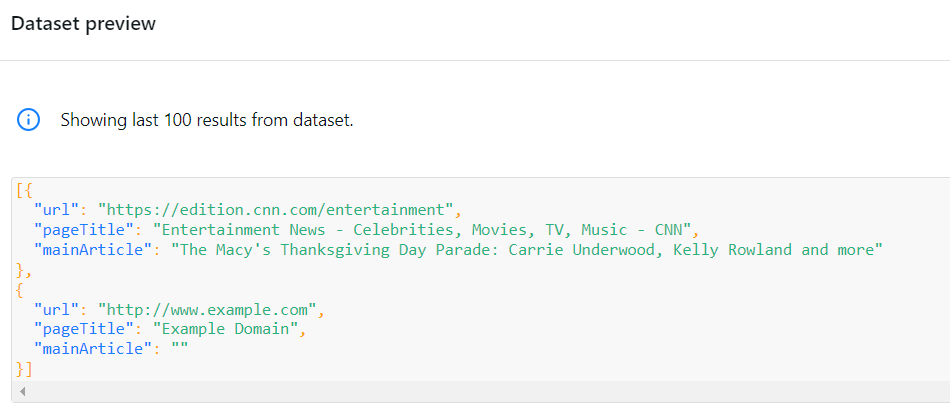This screenshot has width=950, height=415.
Task: Click the closing }] bracket of JSON
Action: 24,369
